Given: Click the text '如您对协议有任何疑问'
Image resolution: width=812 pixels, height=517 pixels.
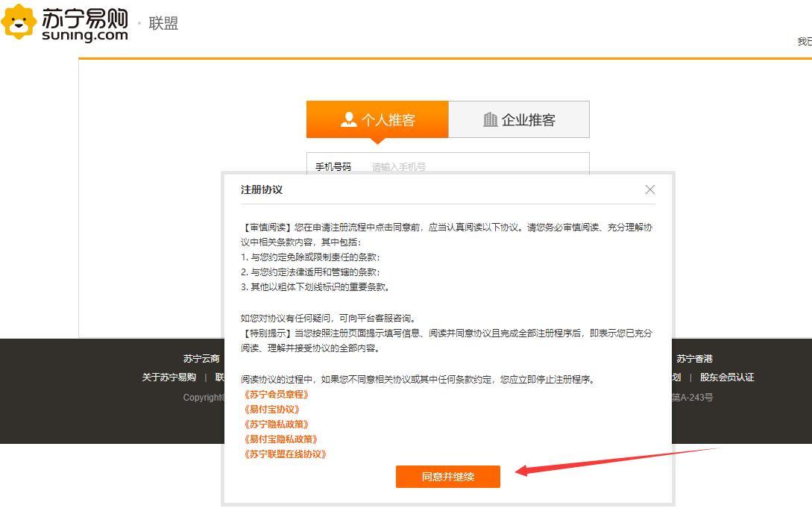Looking at the screenshot, I should pyautogui.click(x=284, y=318).
